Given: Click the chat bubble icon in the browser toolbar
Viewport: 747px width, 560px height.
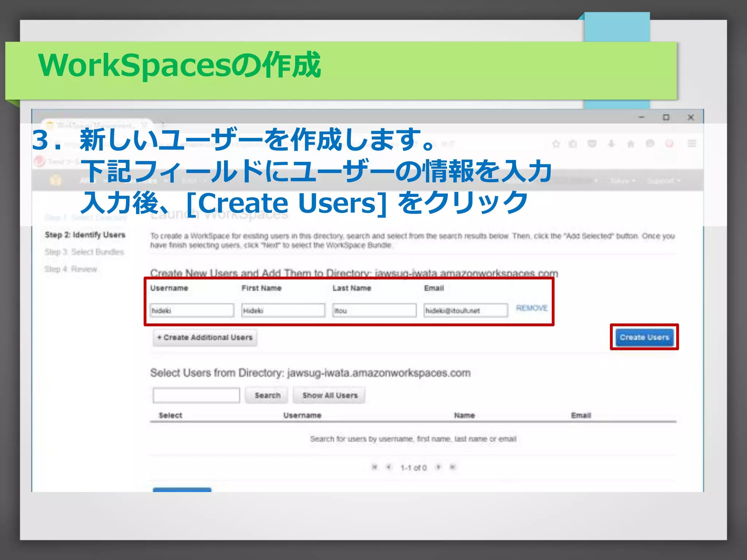Looking at the screenshot, I should (650, 144).
